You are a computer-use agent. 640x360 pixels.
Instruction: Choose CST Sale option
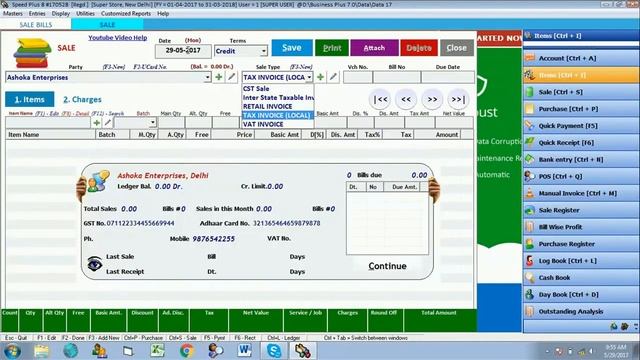click(x=278, y=89)
